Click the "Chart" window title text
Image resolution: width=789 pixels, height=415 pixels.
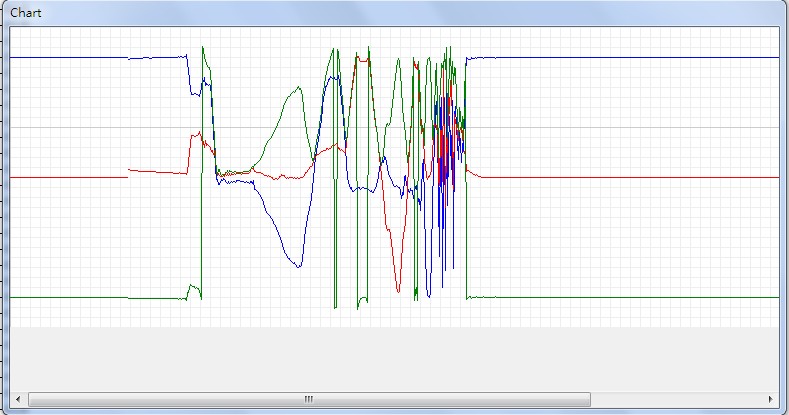(27, 13)
